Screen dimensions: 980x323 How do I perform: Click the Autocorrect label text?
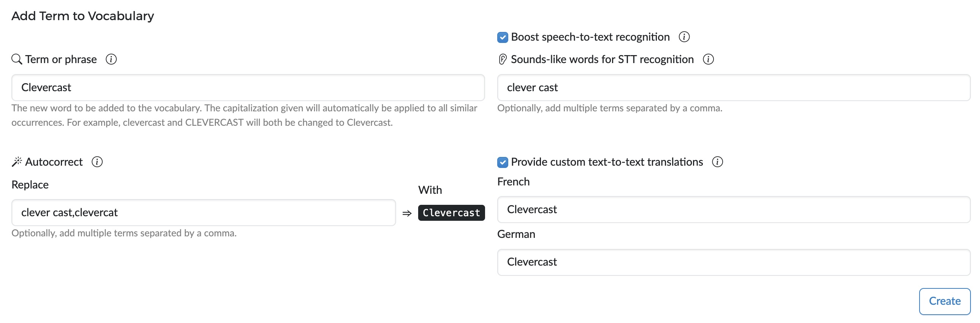click(x=54, y=162)
